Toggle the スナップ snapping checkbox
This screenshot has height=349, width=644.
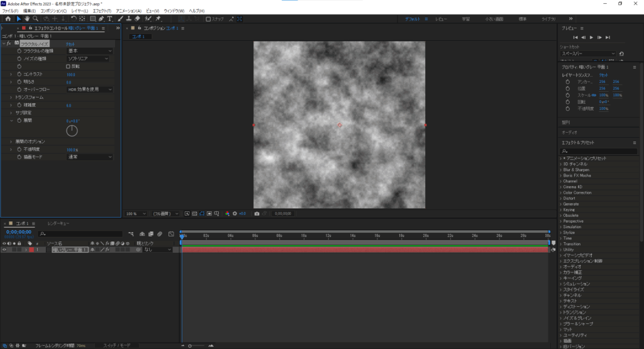coord(208,19)
